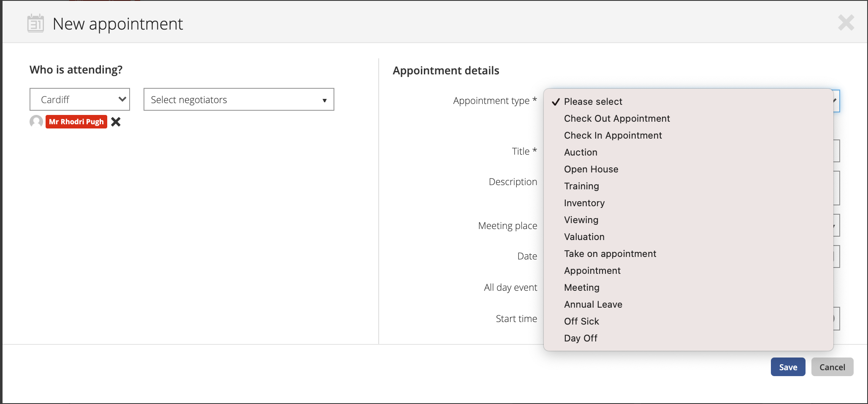Choose Please select option
The width and height of the screenshot is (868, 404).
689,101
